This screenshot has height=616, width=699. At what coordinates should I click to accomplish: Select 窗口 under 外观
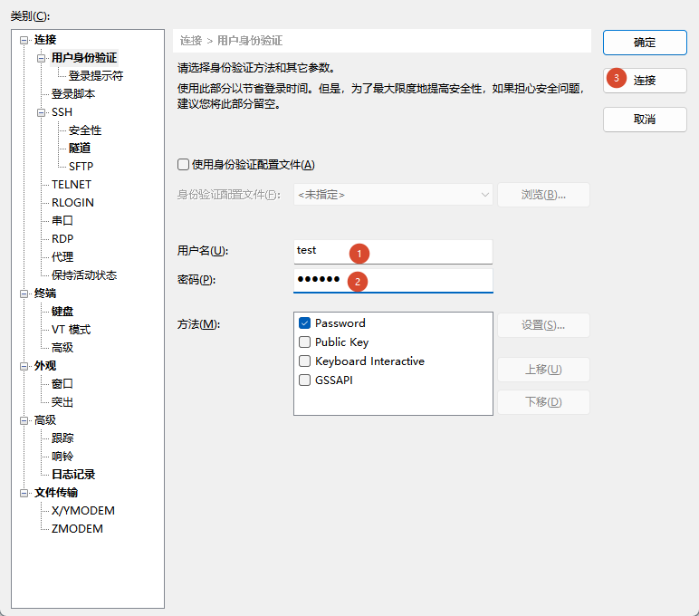[x=62, y=384]
